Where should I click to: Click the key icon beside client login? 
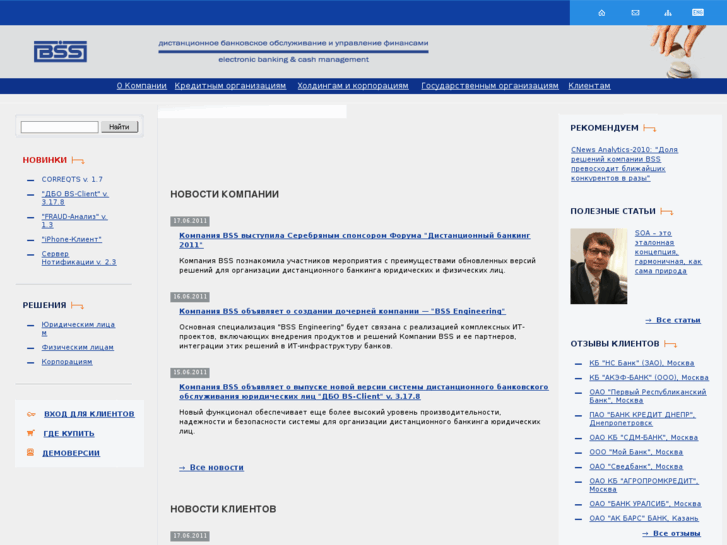(x=31, y=414)
